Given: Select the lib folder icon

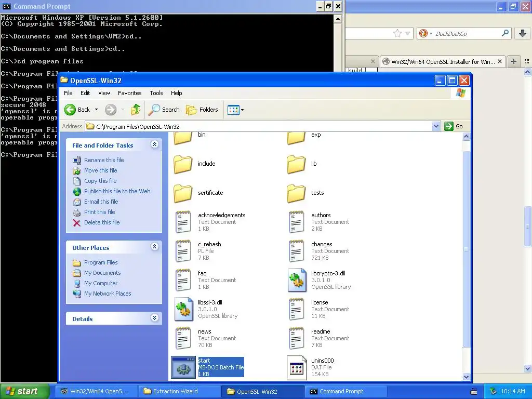Looking at the screenshot, I should click(296, 164).
